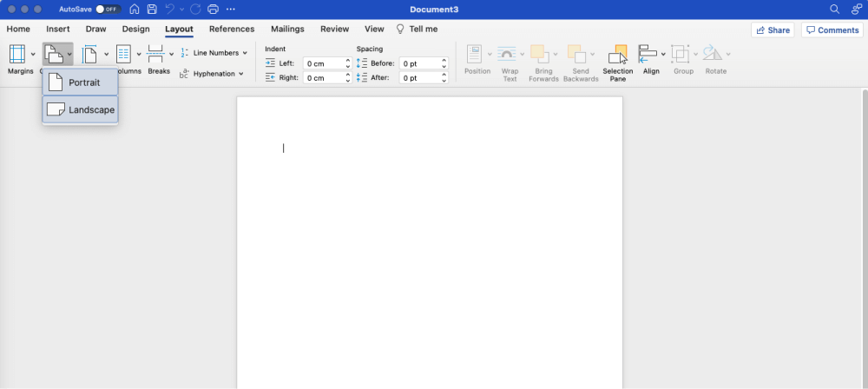This screenshot has width=868, height=389.
Task: Click the Indent Left stepper arrows
Action: pyautogui.click(x=348, y=63)
